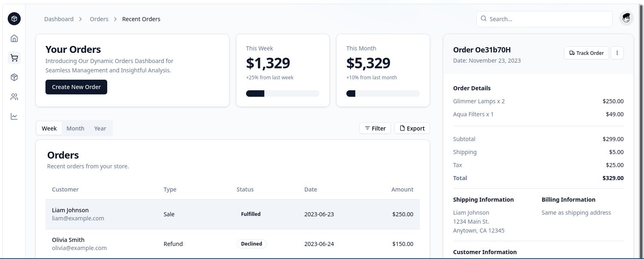This screenshot has height=259, width=644.
Task: Click the Recent Orders breadcrumb
Action: [141, 19]
